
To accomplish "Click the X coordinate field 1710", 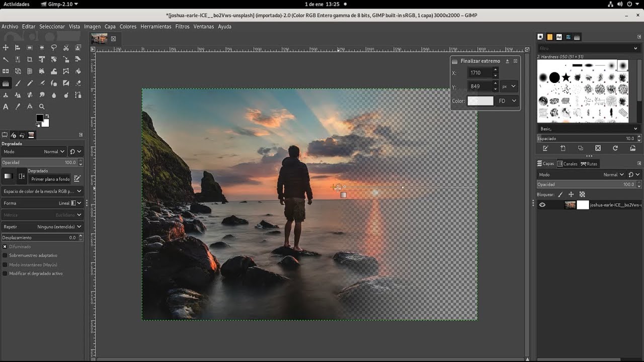I will (x=480, y=73).
